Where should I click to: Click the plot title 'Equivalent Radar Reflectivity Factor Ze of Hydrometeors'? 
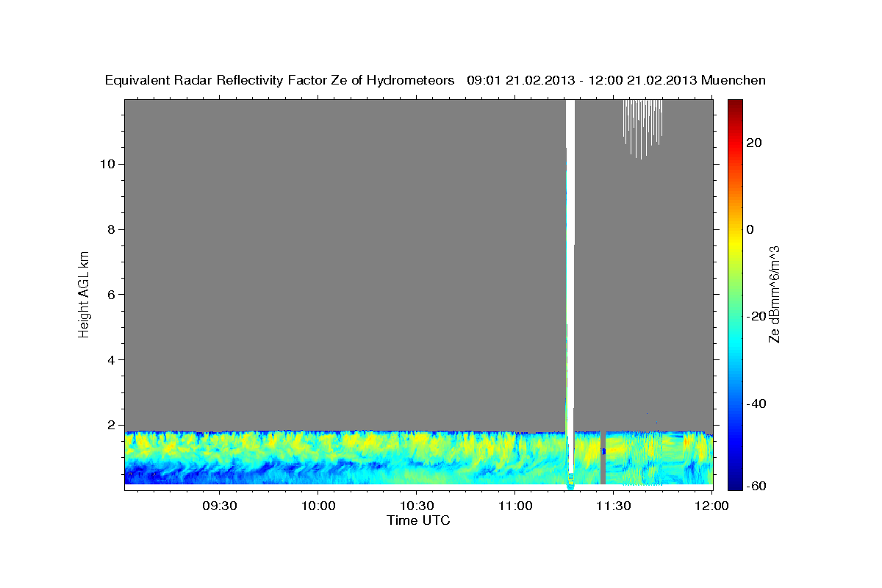[279, 81]
